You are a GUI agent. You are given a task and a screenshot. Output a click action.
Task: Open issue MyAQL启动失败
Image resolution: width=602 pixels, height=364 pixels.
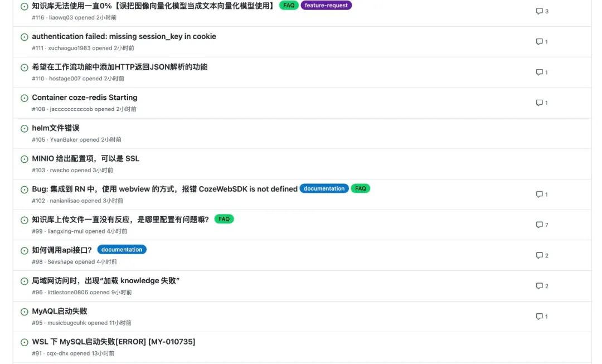point(60,311)
